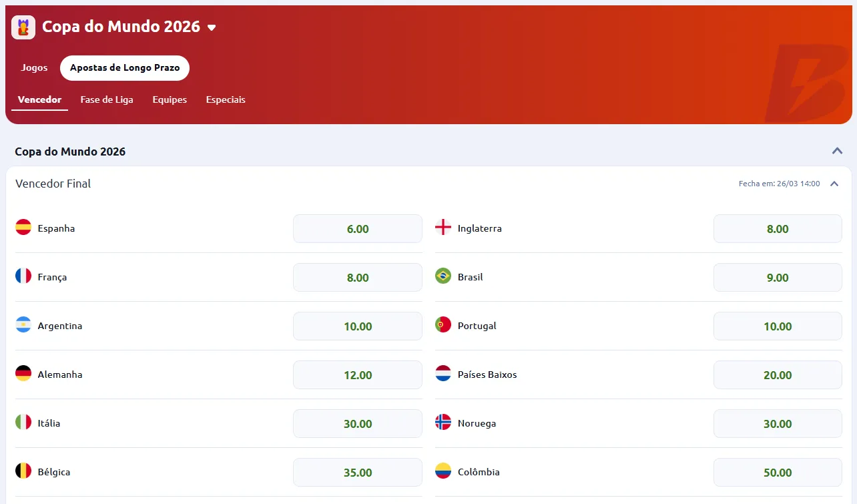Screen dimensions: 857x504
Task: Open the Copa do Mundo 2026 title dropdown
Action: (x=212, y=27)
